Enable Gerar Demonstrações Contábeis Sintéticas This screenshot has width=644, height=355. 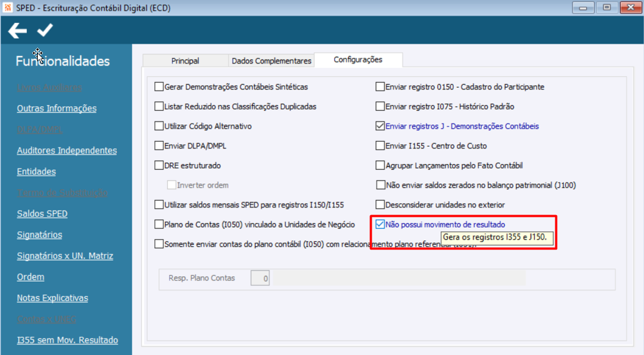tap(159, 87)
